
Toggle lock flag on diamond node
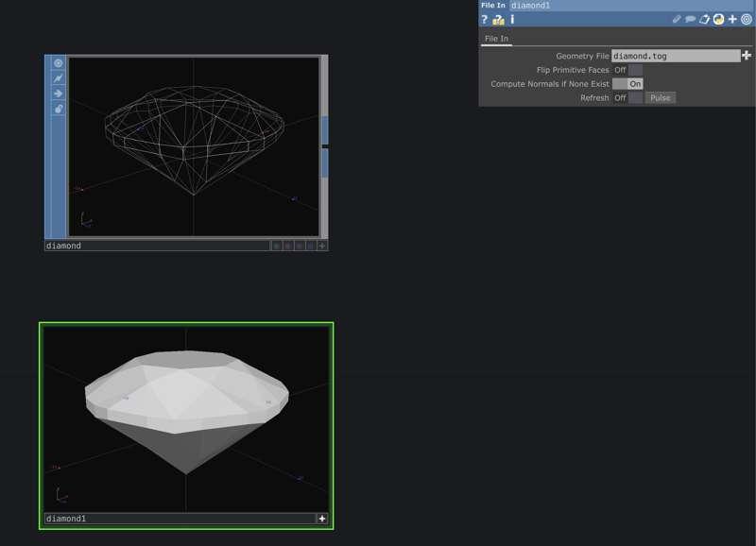click(x=59, y=109)
